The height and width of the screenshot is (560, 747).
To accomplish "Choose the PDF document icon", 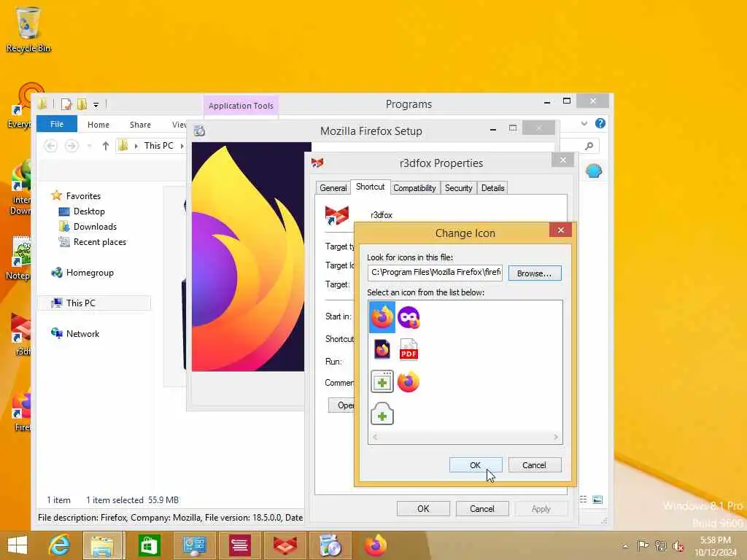I will tap(409, 349).
